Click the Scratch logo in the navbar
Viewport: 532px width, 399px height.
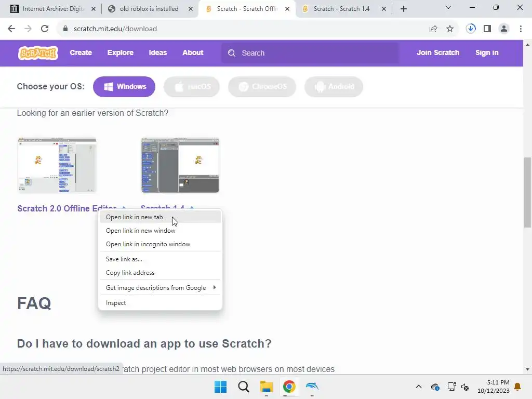point(38,53)
